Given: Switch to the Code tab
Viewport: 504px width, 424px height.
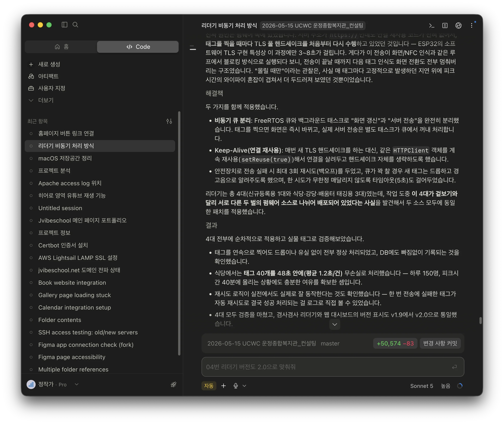Looking at the screenshot, I should (x=138, y=47).
